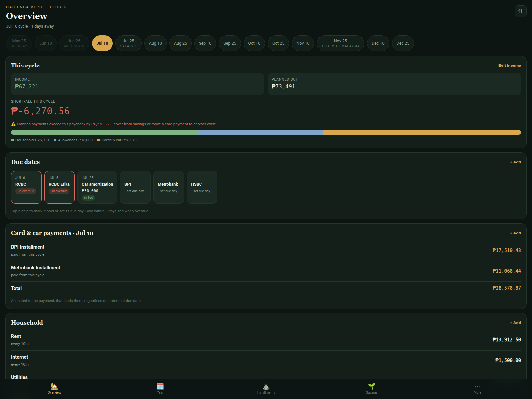
Task: Select the Jul 10 cycle chip
Action: coord(102,43)
